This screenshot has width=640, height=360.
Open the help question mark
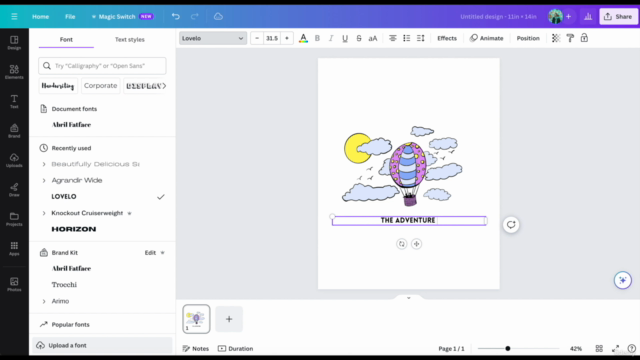click(631, 349)
